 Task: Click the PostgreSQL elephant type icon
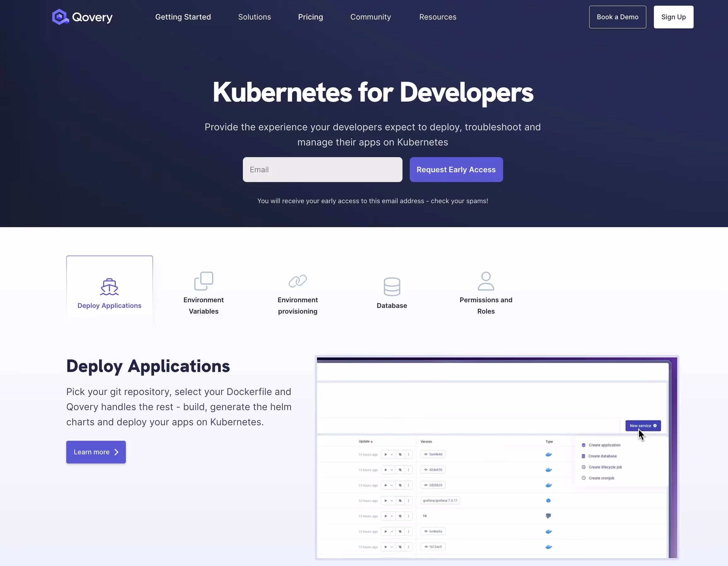[548, 516]
